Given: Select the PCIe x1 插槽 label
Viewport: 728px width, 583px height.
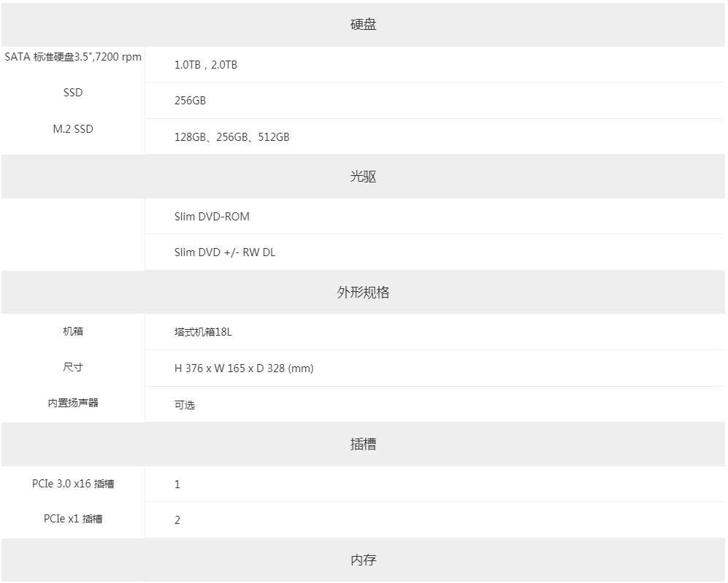Looking at the screenshot, I should pos(73,519).
